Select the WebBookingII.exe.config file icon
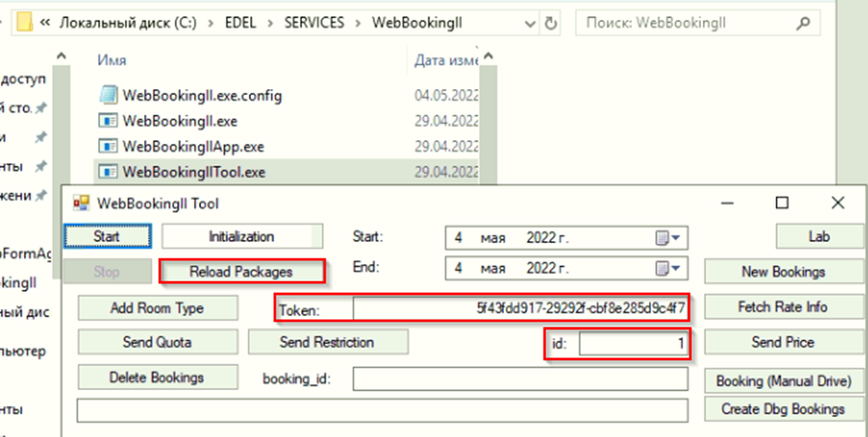This screenshot has height=437, width=868. (109, 95)
